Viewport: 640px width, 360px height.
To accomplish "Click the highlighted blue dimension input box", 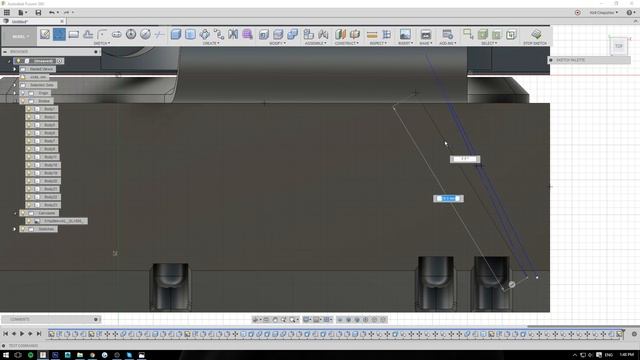I will (x=448, y=198).
